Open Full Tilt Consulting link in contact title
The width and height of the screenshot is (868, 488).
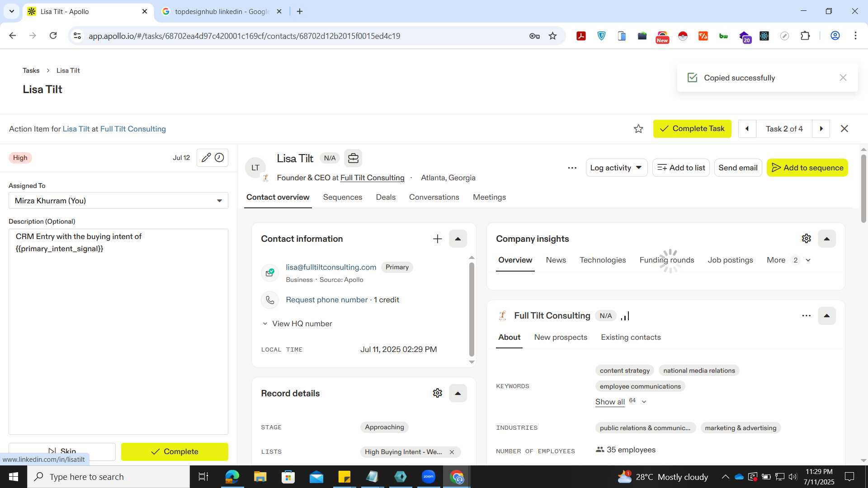coord(372,178)
